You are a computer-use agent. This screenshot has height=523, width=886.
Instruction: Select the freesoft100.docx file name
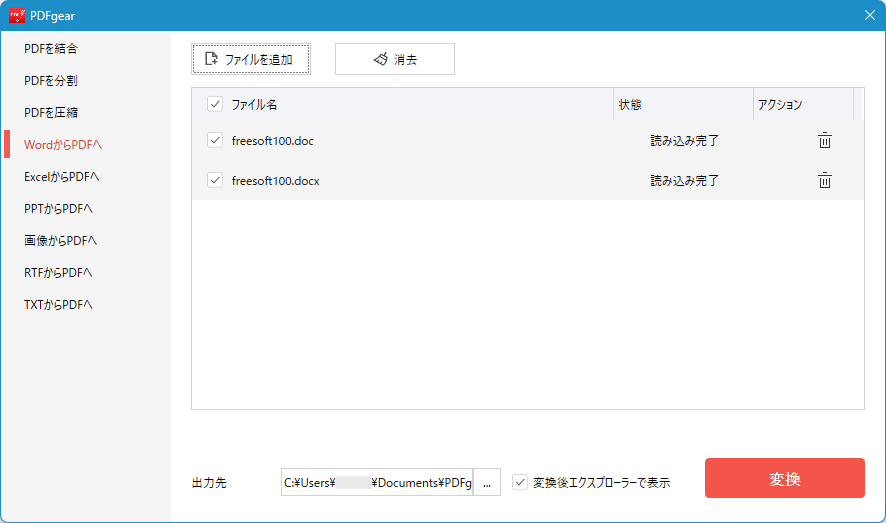[276, 181]
